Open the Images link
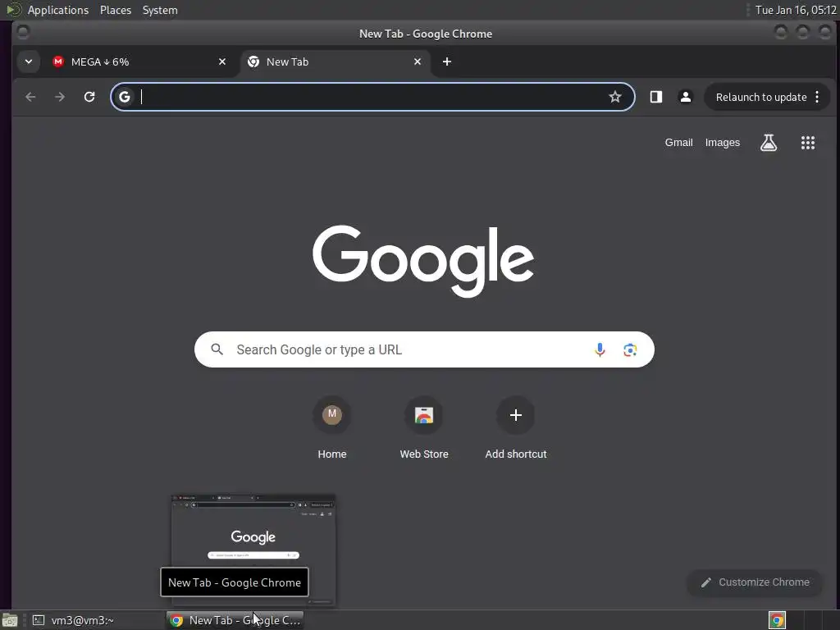Image resolution: width=840 pixels, height=630 pixels. pyautogui.click(x=722, y=143)
